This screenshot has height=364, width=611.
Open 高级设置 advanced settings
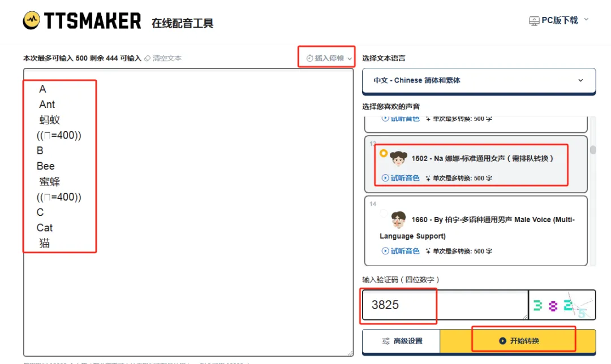[x=401, y=341]
